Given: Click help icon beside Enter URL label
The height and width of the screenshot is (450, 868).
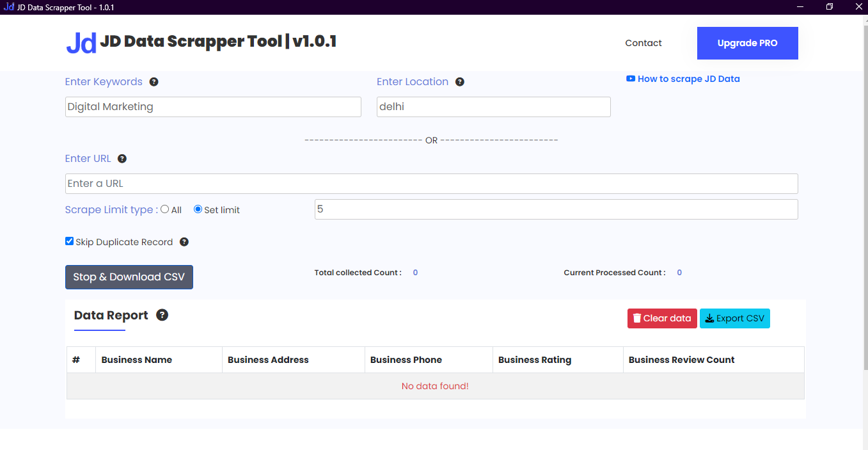Looking at the screenshot, I should pos(122,159).
